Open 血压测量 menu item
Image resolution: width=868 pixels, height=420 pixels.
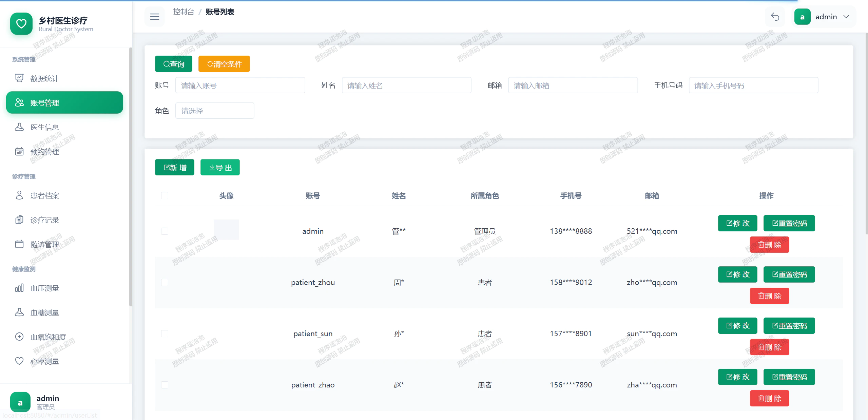pos(64,288)
